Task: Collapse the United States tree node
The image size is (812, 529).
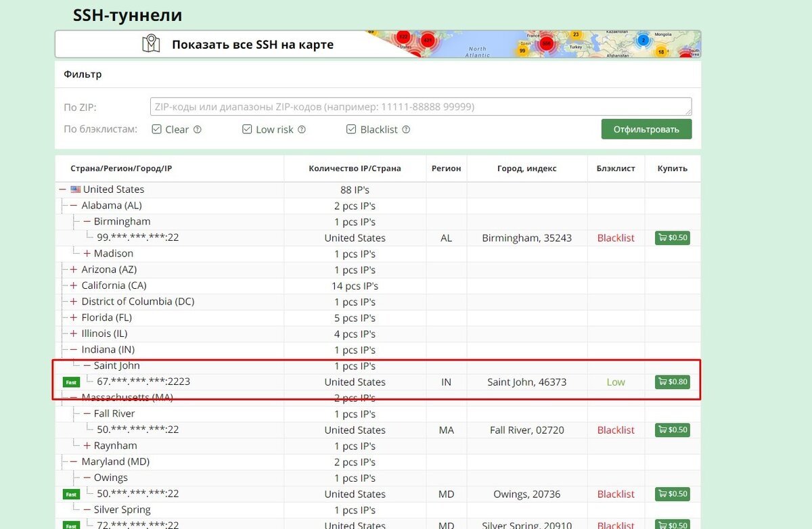Action: [x=63, y=189]
